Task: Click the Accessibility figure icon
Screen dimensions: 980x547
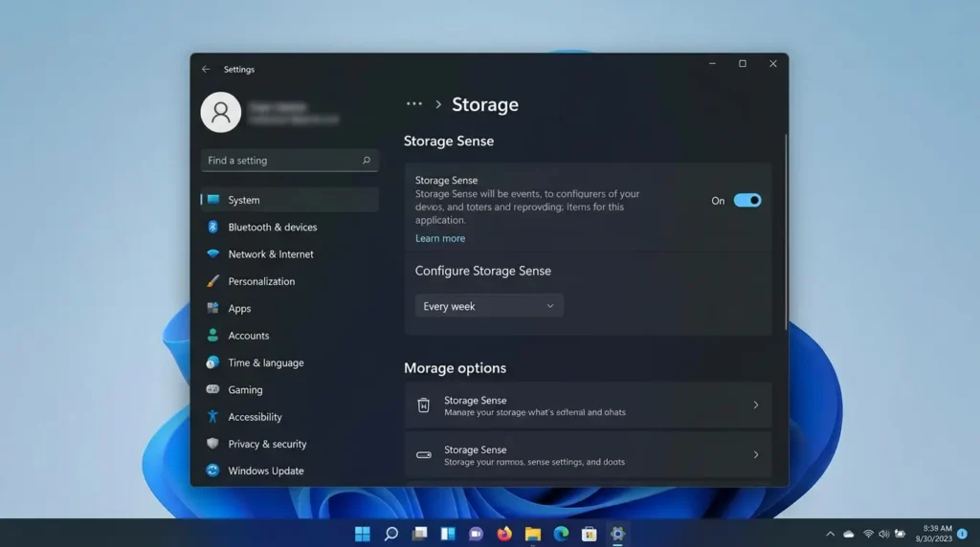Action: (x=212, y=417)
